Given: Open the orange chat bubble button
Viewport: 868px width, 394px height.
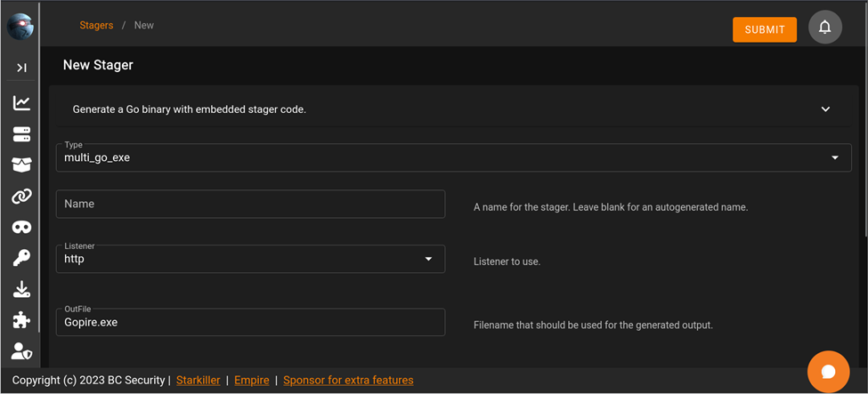Looking at the screenshot, I should [x=828, y=372].
